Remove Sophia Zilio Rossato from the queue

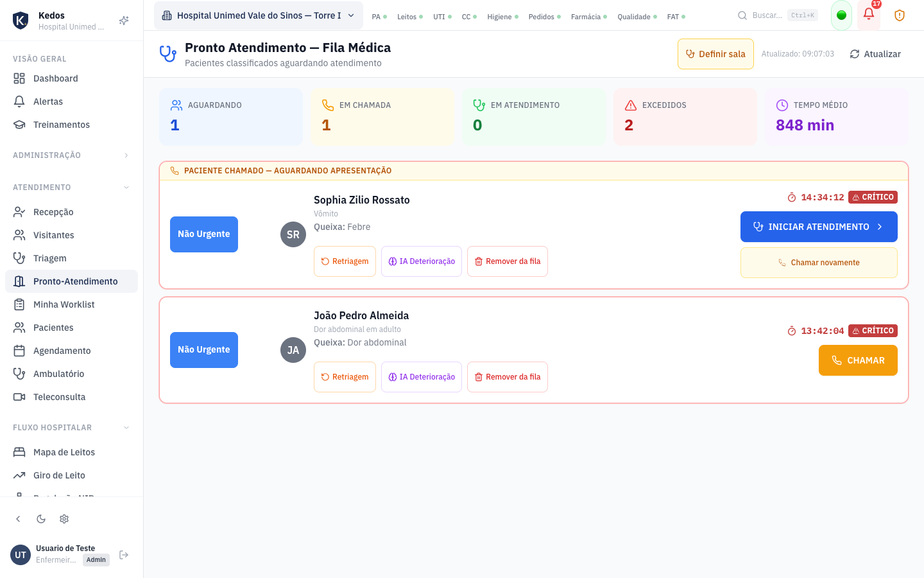pyautogui.click(x=508, y=261)
